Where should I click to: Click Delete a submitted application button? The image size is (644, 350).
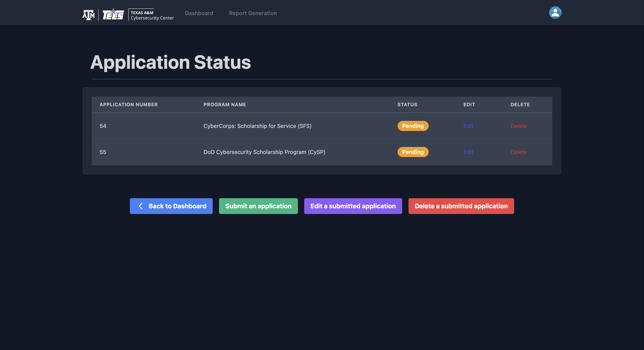point(461,206)
